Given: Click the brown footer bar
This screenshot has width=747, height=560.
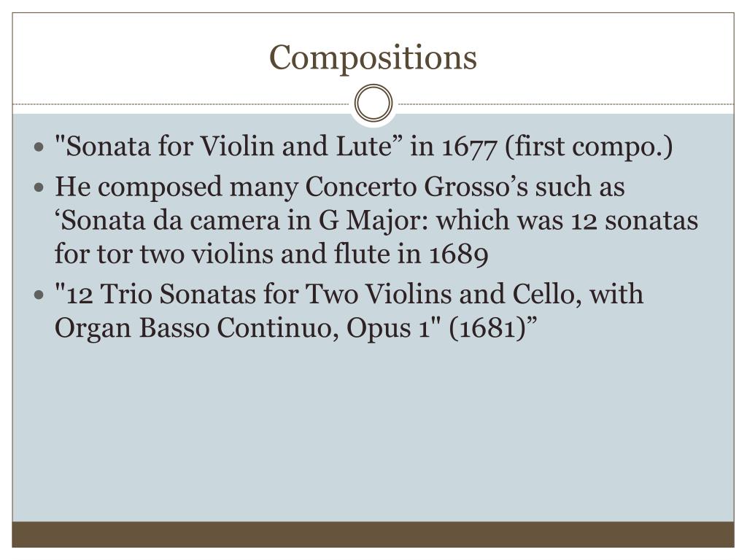Looking at the screenshot, I should click(373, 534).
